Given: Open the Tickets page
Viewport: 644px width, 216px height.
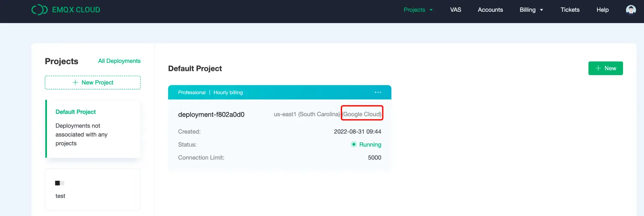Looking at the screenshot, I should (x=570, y=10).
